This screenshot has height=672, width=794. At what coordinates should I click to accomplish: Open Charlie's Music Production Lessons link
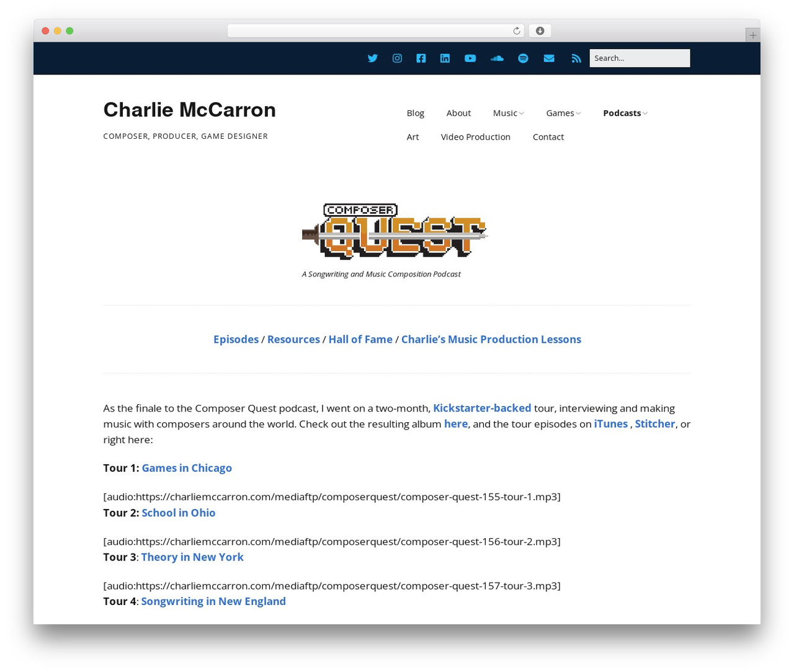coord(491,339)
